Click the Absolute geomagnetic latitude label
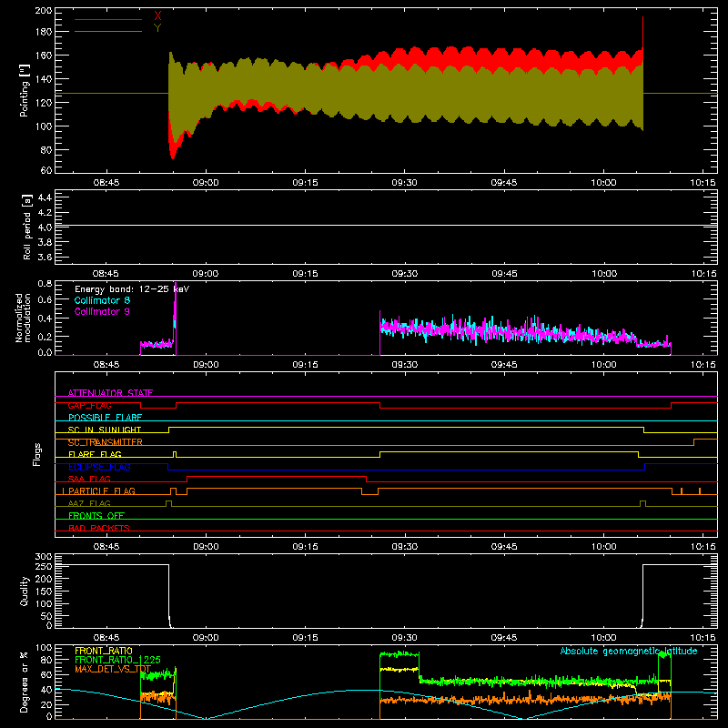Screen dimensions: 728x728 tap(629, 651)
